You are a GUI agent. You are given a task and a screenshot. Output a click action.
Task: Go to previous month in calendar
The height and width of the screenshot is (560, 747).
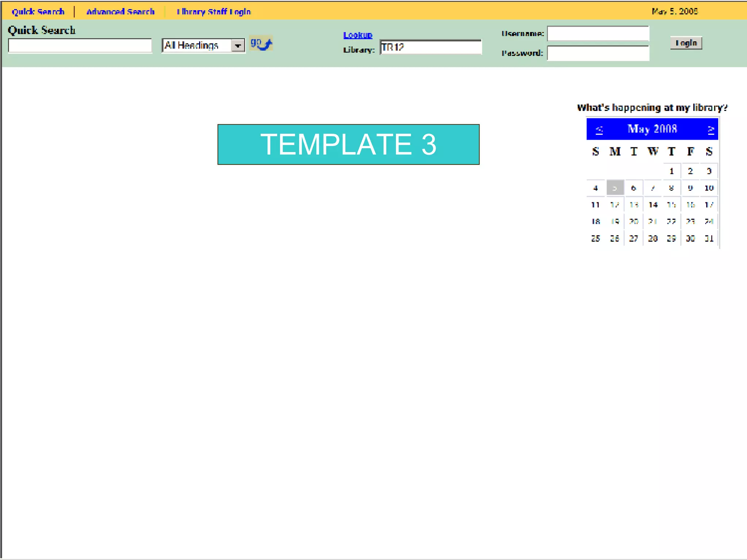point(599,130)
